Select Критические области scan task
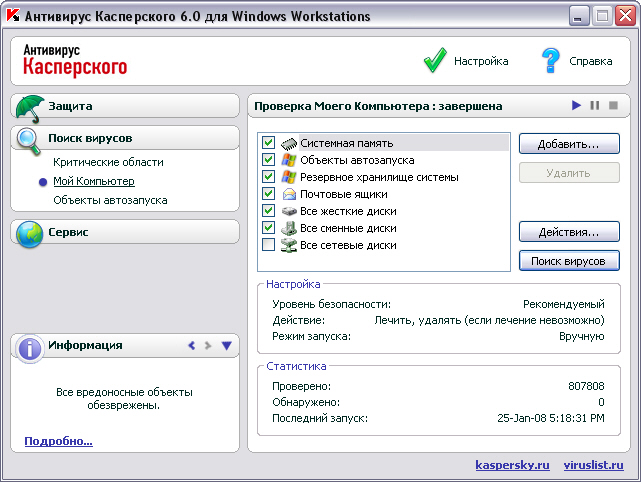Screen dimensions: 641x482 tap(108, 162)
